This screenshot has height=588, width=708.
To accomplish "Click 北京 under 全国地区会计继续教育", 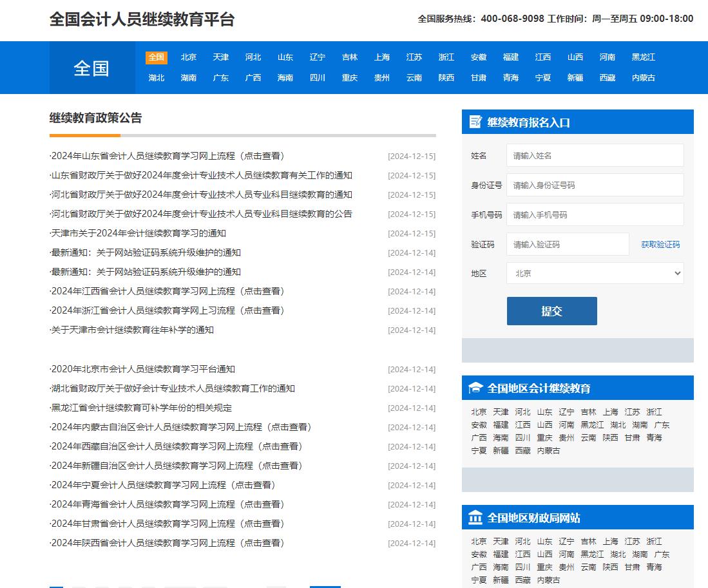I will click(479, 412).
